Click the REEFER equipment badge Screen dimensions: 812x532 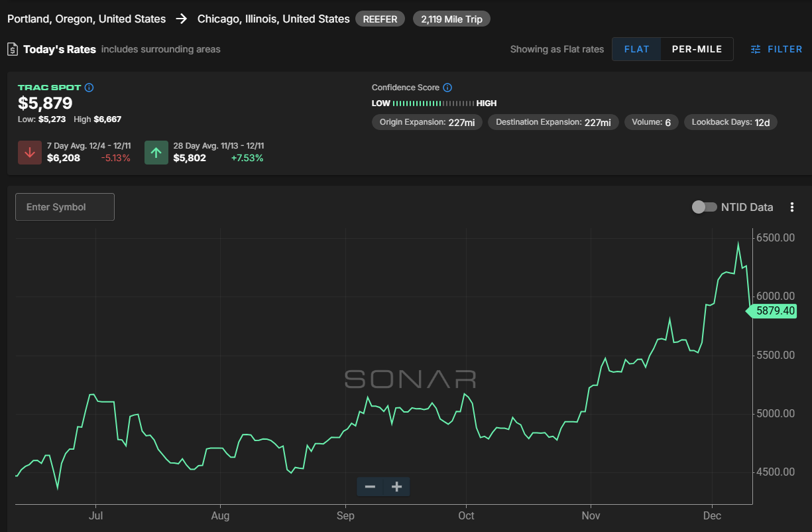tap(380, 19)
